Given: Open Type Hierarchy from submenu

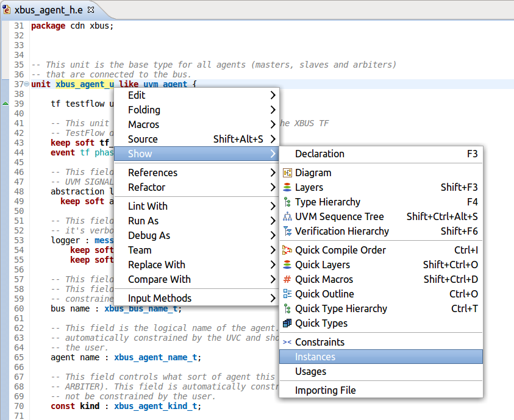Looking at the screenshot, I should pyautogui.click(x=327, y=202).
